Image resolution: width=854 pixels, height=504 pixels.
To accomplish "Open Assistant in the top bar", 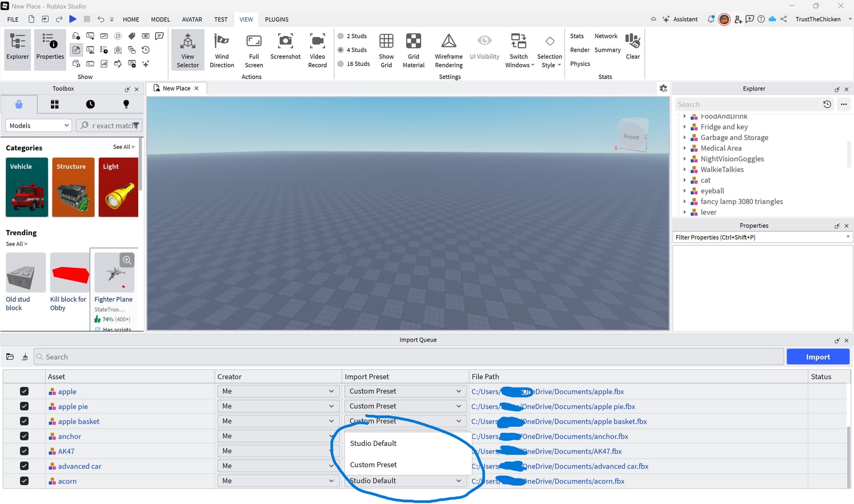I will pos(680,19).
